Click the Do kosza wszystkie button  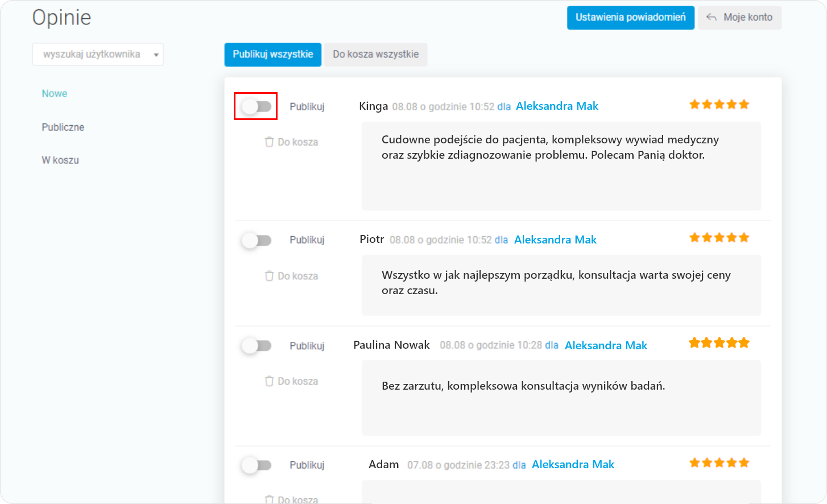(x=375, y=55)
